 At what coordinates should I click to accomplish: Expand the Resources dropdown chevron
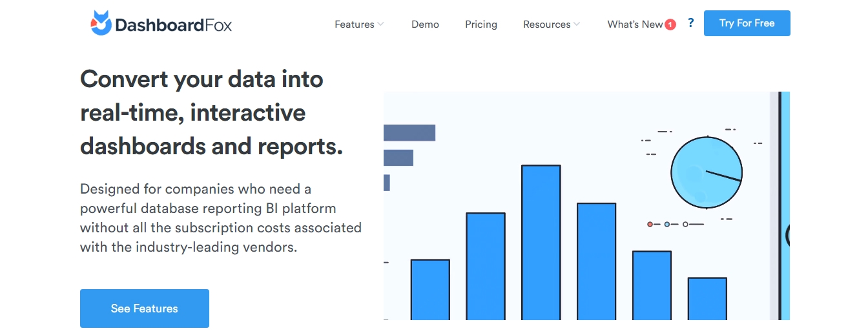577,25
